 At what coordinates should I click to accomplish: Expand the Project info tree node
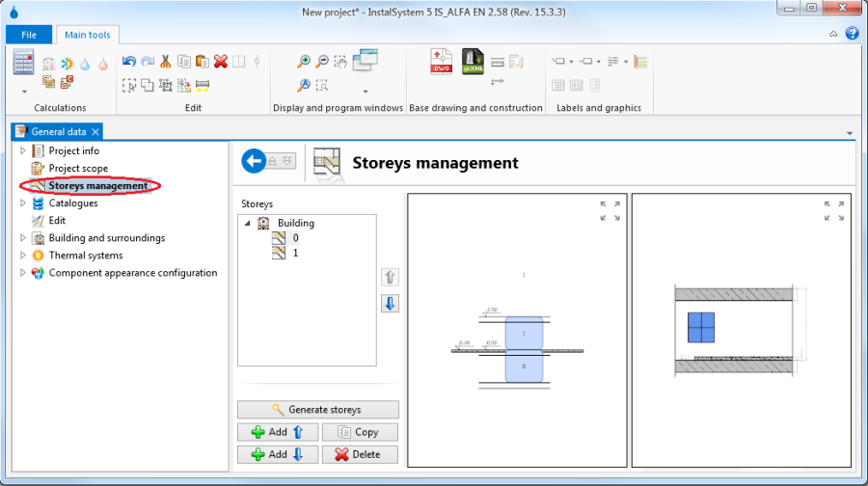[x=24, y=151]
